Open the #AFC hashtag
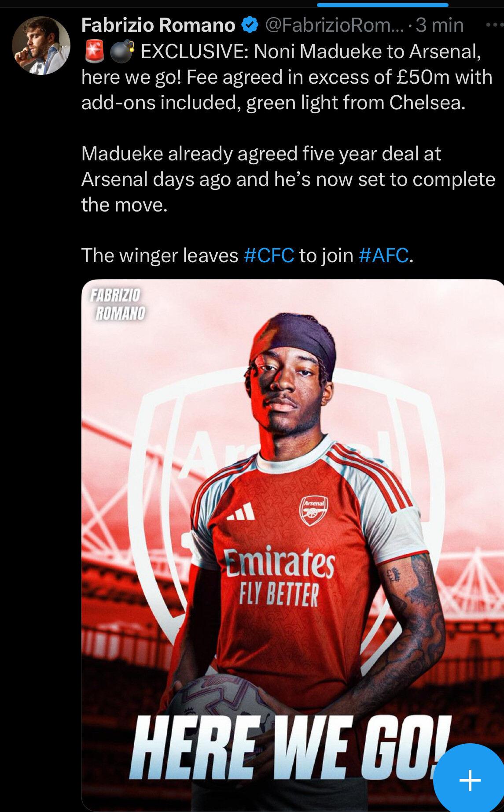The image size is (504, 812). click(384, 256)
